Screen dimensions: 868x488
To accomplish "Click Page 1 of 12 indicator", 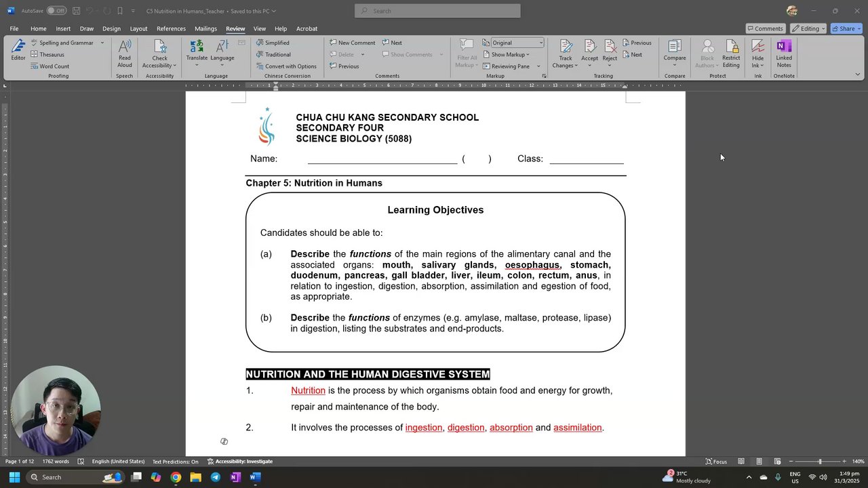I will (20, 462).
